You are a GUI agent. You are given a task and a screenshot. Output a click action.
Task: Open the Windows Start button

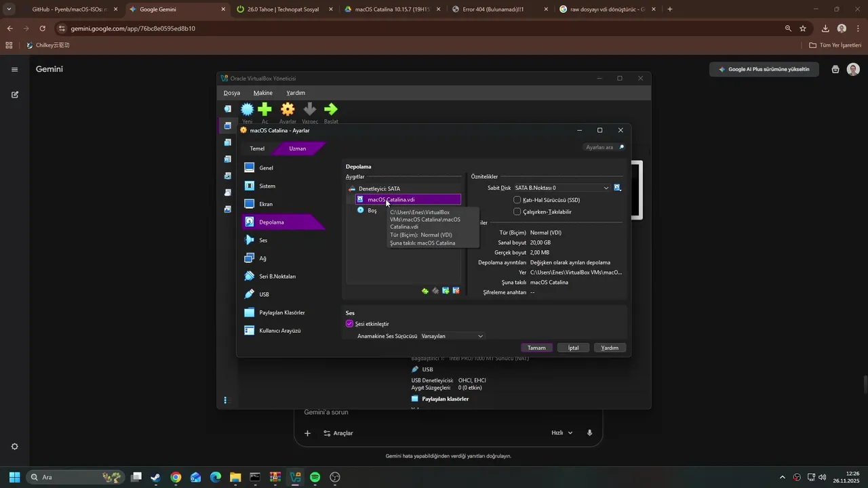coord(14,477)
